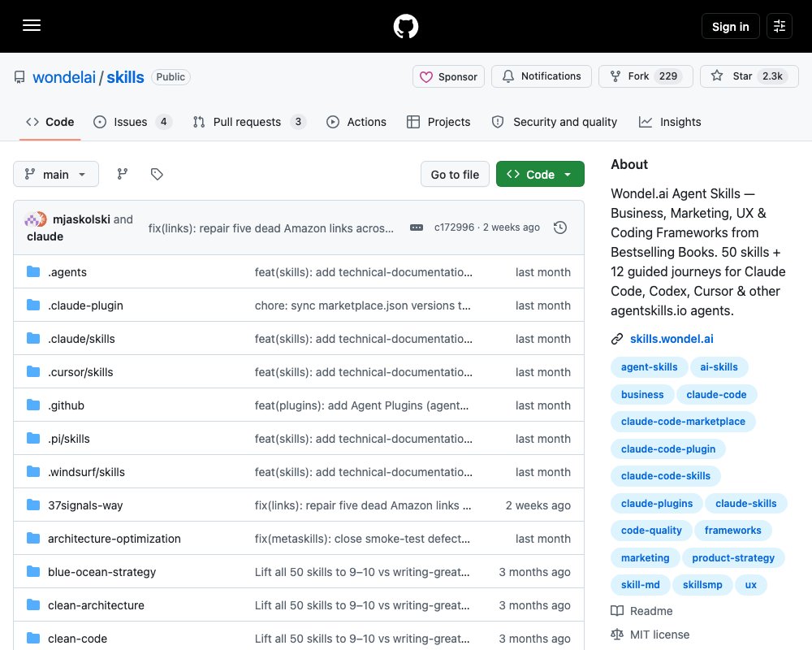Open the Pull requests tab
The width and height of the screenshot is (812, 650).
coord(249,122)
